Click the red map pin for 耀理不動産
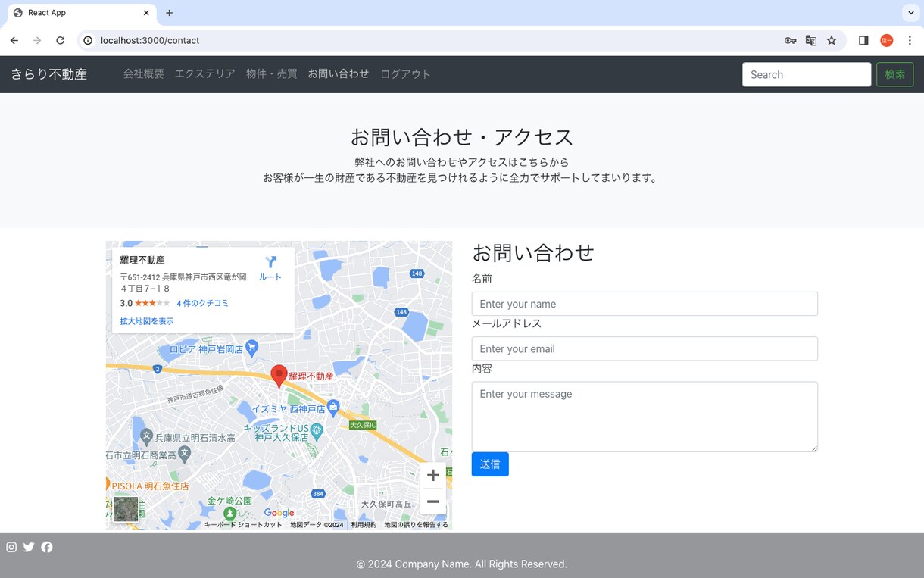Image resolution: width=924 pixels, height=578 pixels. click(x=279, y=376)
